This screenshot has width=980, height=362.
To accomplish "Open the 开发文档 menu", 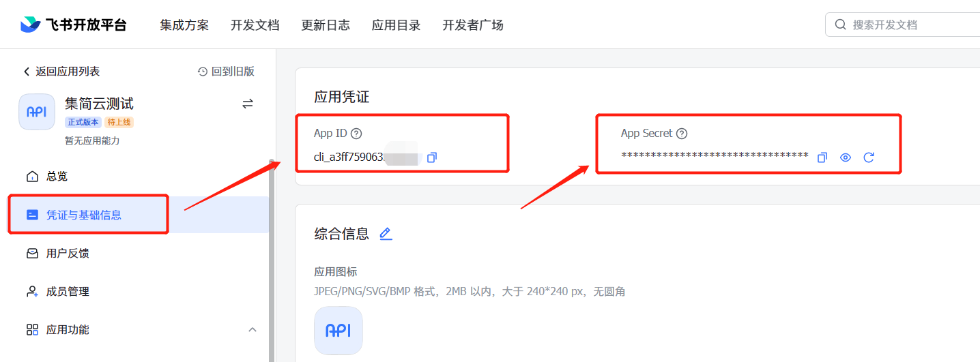I will click(x=255, y=25).
